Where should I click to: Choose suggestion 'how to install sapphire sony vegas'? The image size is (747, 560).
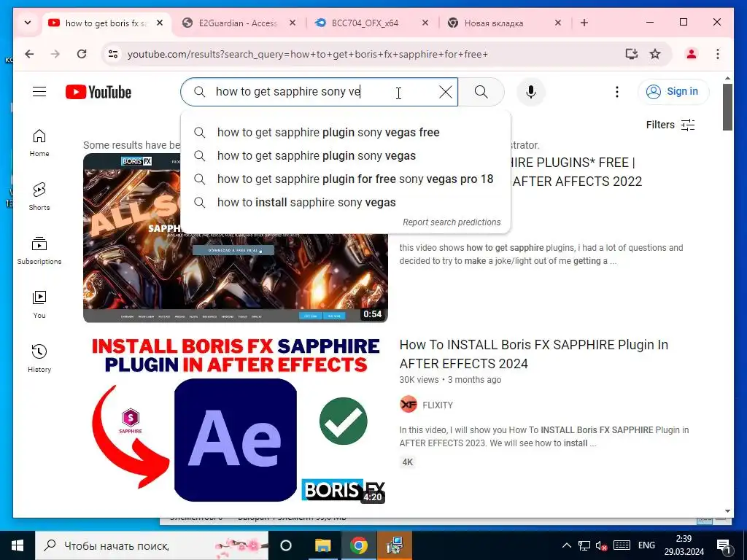tap(345, 203)
